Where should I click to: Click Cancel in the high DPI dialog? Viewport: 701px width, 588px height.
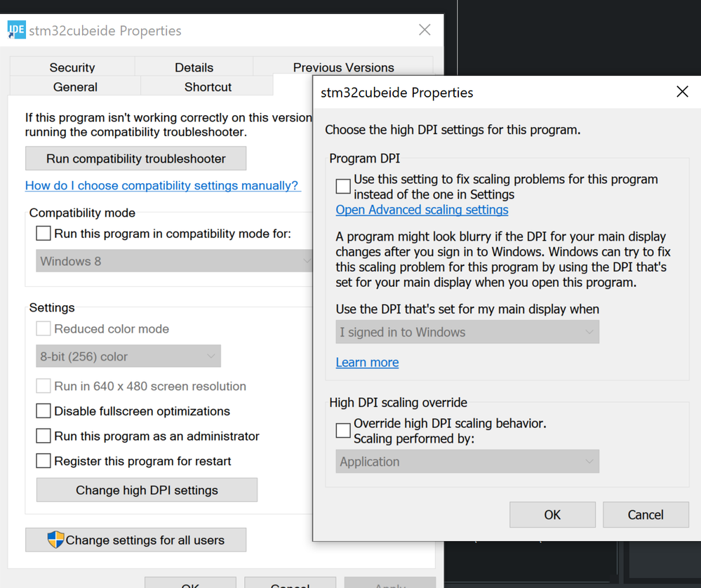click(x=646, y=514)
